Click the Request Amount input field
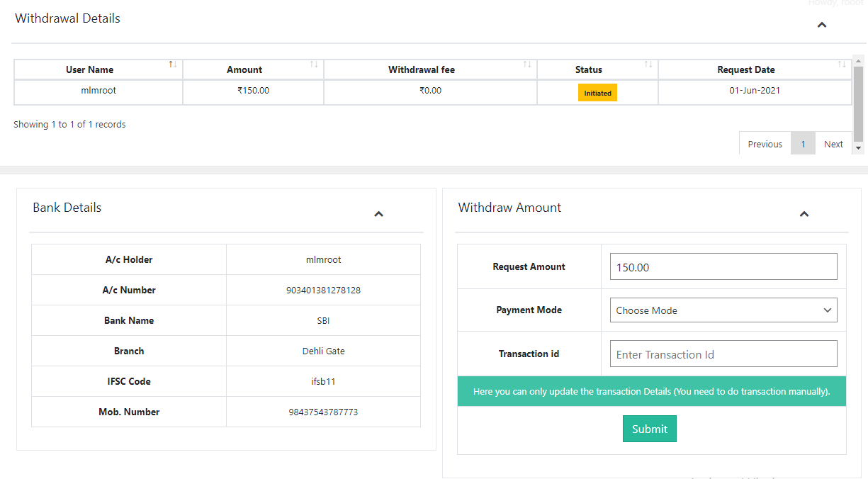The image size is (868, 479). pyautogui.click(x=723, y=267)
